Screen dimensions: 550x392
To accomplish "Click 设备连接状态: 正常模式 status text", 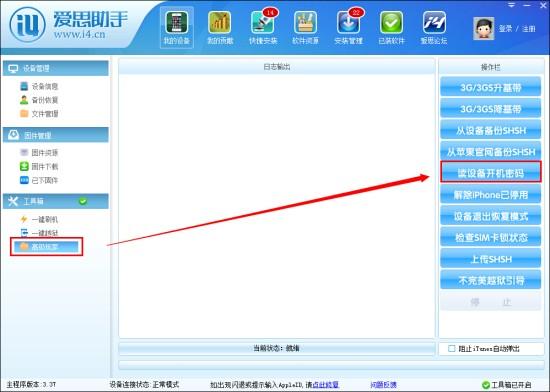I will point(144,385).
